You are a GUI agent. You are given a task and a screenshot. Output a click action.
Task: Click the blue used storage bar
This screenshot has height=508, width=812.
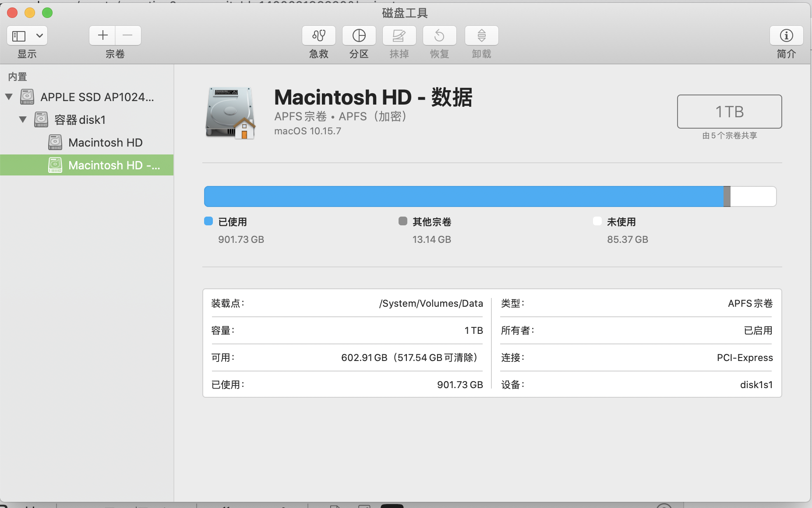coord(463,196)
